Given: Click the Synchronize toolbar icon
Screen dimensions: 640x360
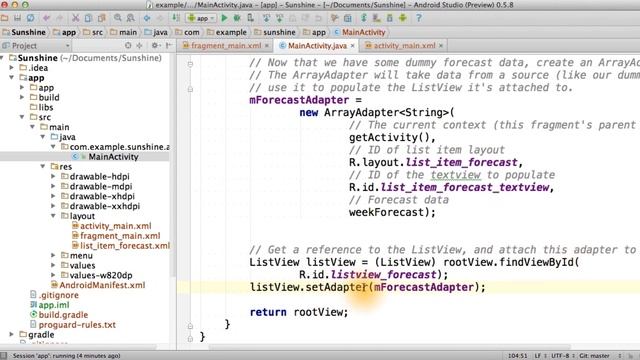Looking at the screenshot, I should [x=31, y=18].
